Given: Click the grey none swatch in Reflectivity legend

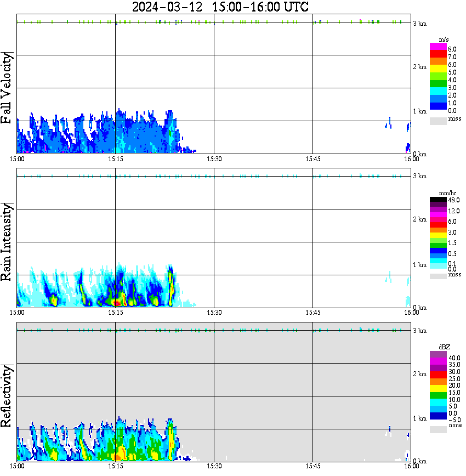Looking at the screenshot, I should [438, 429].
